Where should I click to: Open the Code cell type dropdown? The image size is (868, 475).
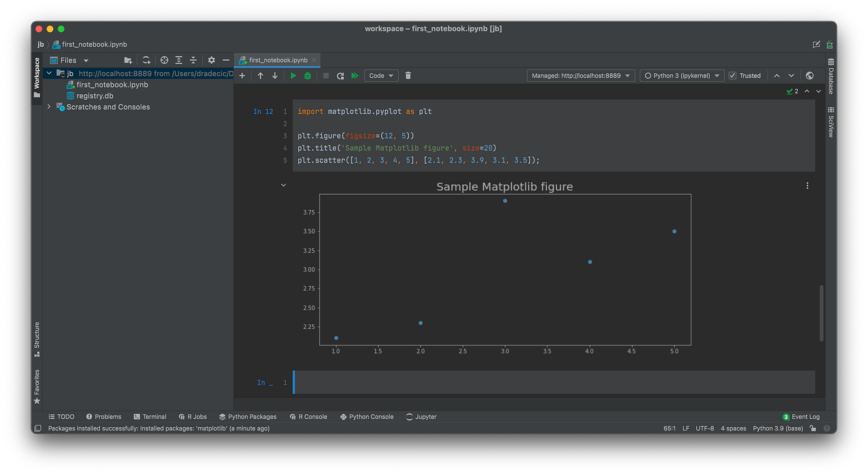pos(381,75)
